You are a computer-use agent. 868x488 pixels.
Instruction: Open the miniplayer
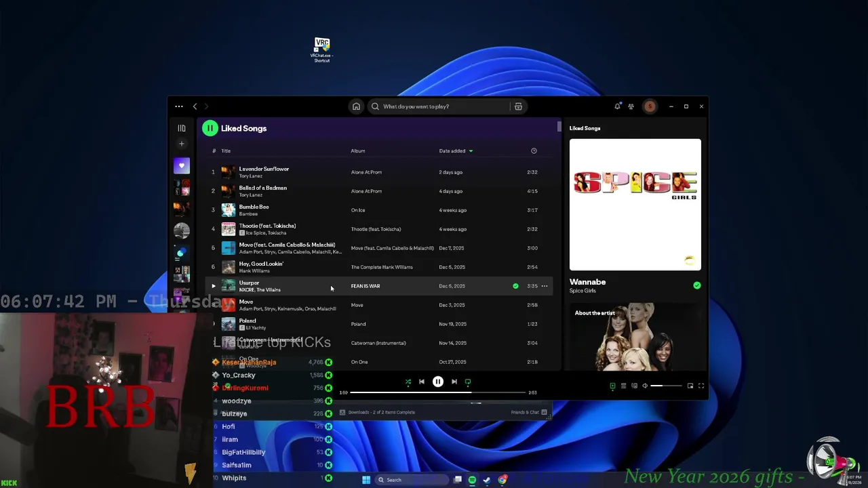(690, 386)
